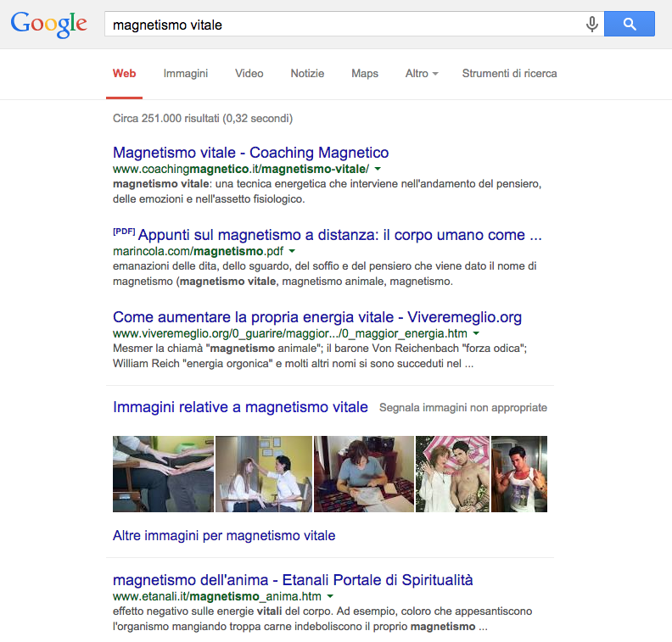Screen dimensions: 672x642
Task: Click the coachingmagnetico.it green URL text
Action: pyautogui.click(x=241, y=169)
